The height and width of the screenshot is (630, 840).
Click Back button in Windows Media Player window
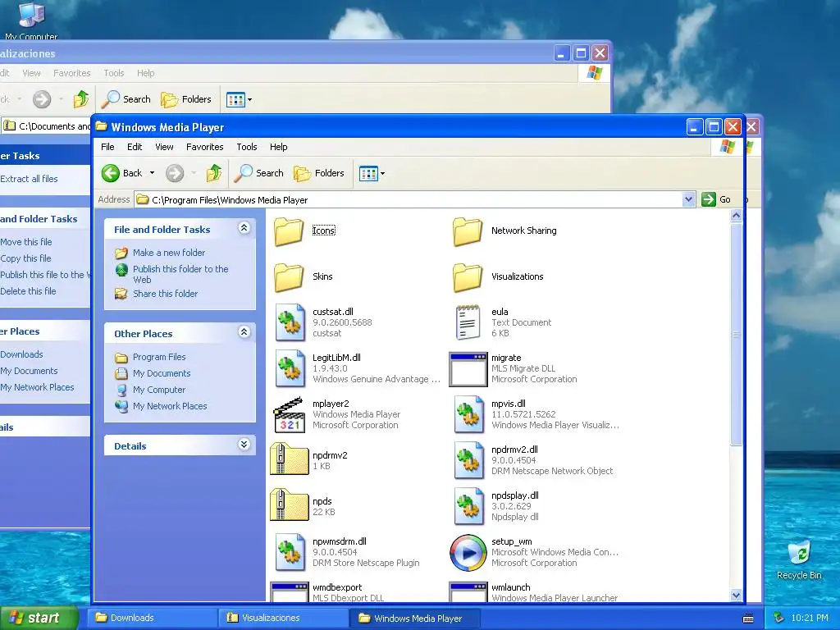(122, 173)
